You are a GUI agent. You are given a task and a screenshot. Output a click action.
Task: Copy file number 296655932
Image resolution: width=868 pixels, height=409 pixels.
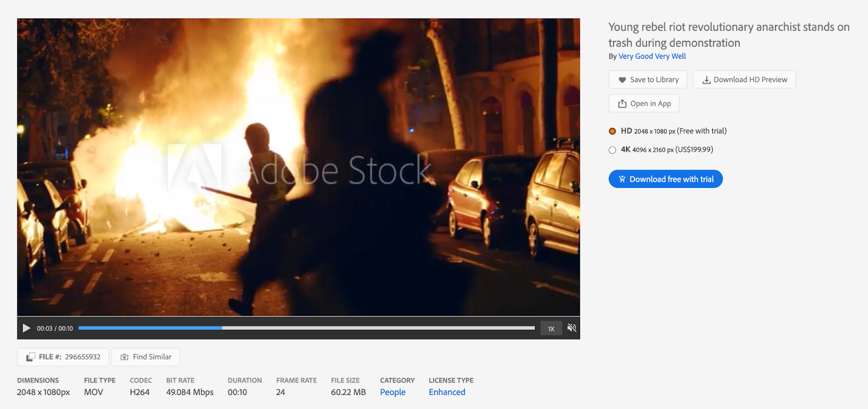[63, 357]
